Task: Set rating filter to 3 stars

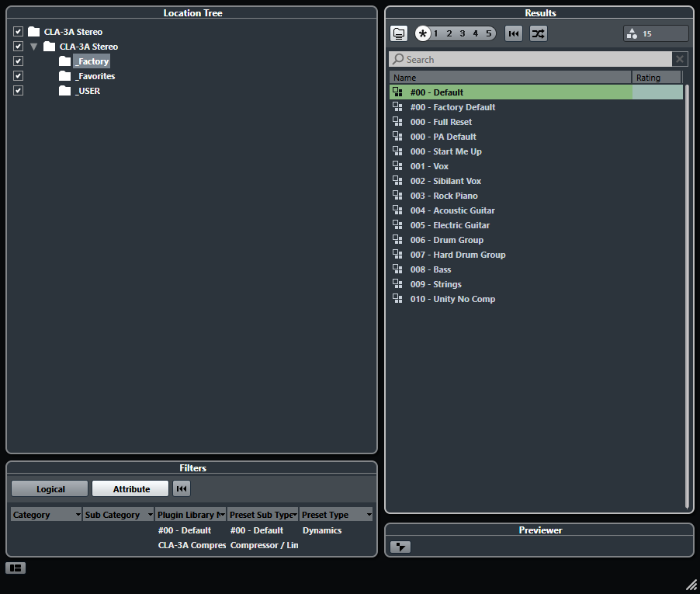Action: pyautogui.click(x=461, y=33)
